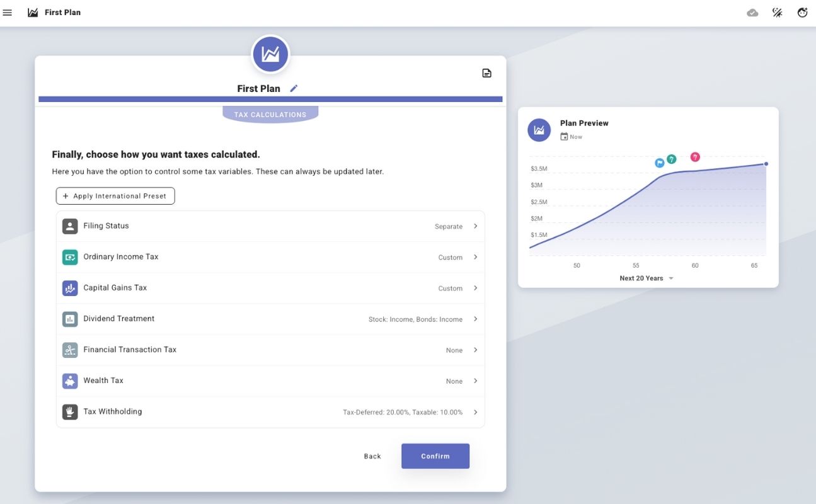
Task: Open Next 20 Years range dropdown
Action: click(x=646, y=278)
